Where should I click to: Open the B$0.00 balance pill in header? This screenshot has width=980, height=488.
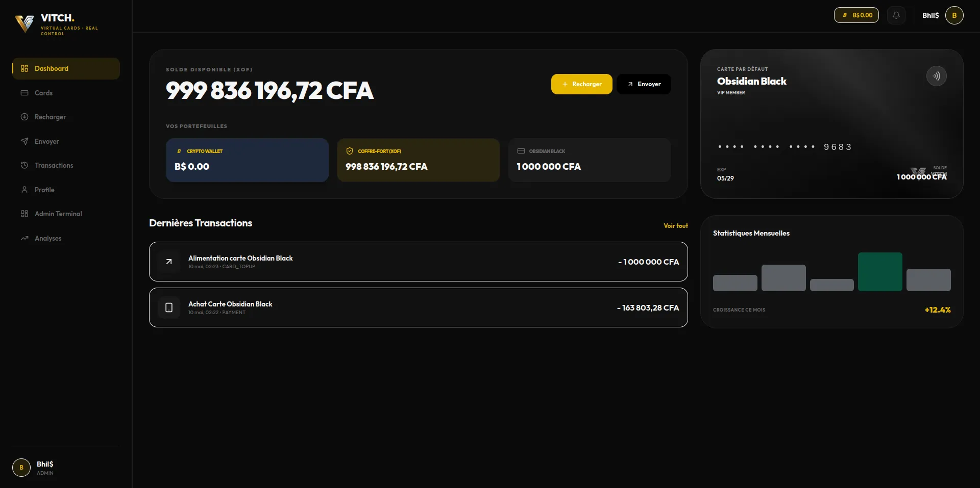point(856,15)
